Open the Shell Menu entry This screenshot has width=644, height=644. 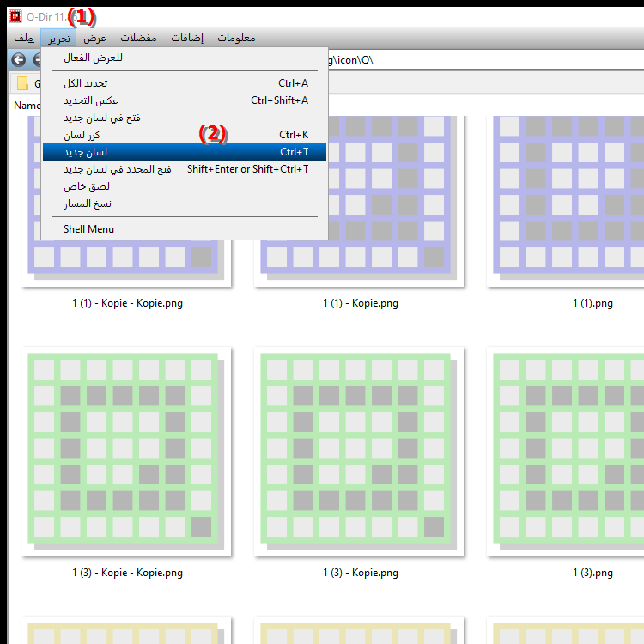[185, 229]
